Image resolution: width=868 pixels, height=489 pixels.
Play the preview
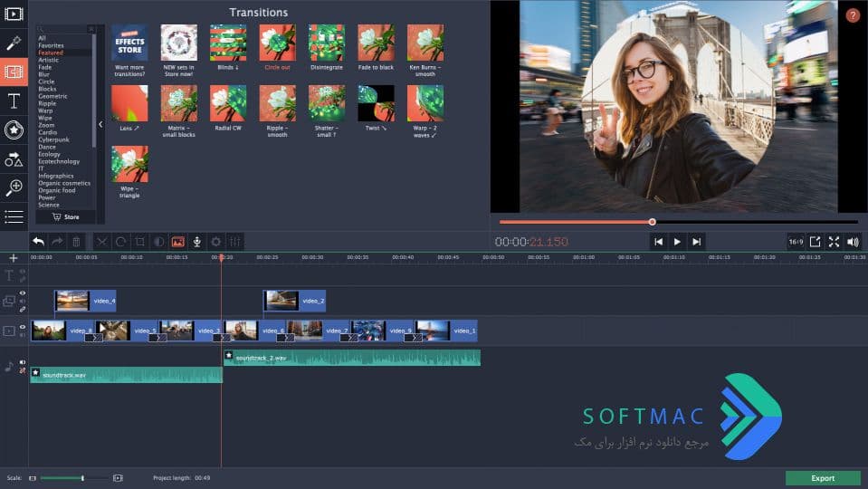[677, 242]
